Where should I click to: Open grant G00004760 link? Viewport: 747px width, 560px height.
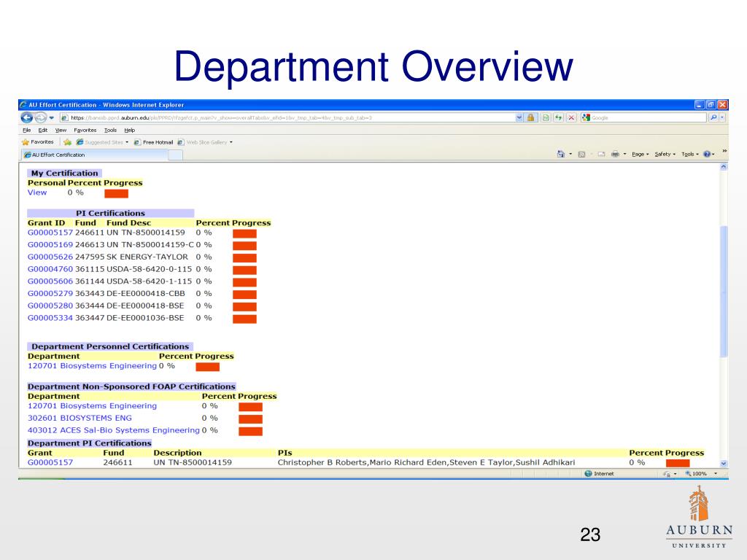pyautogui.click(x=50, y=269)
